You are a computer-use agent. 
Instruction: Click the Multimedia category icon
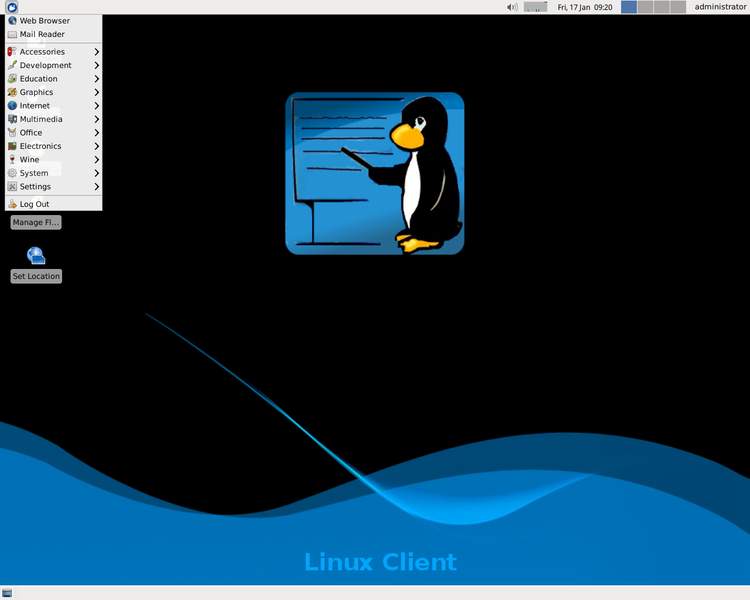pyautogui.click(x=12, y=119)
